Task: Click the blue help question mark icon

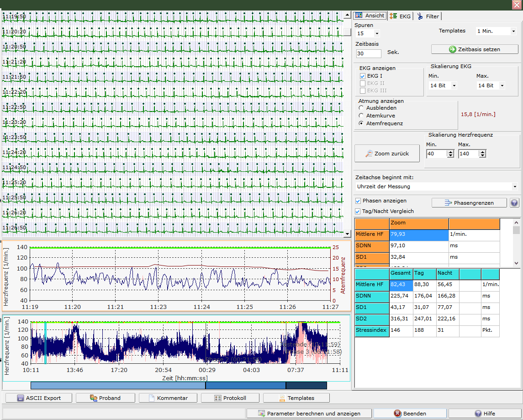Action: click(514, 203)
